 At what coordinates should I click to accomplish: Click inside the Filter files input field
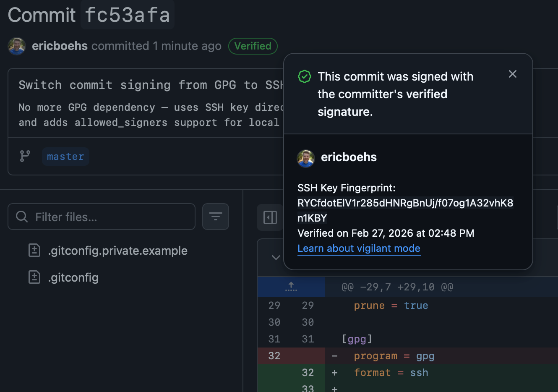pyautogui.click(x=101, y=217)
